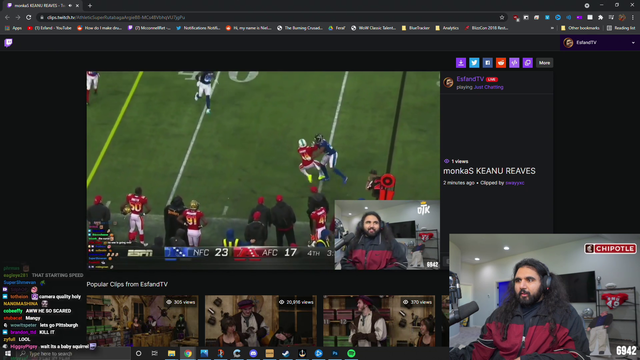640x360 pixels.
Task: Open The Burning Crusade bookmark
Action: pos(300,28)
